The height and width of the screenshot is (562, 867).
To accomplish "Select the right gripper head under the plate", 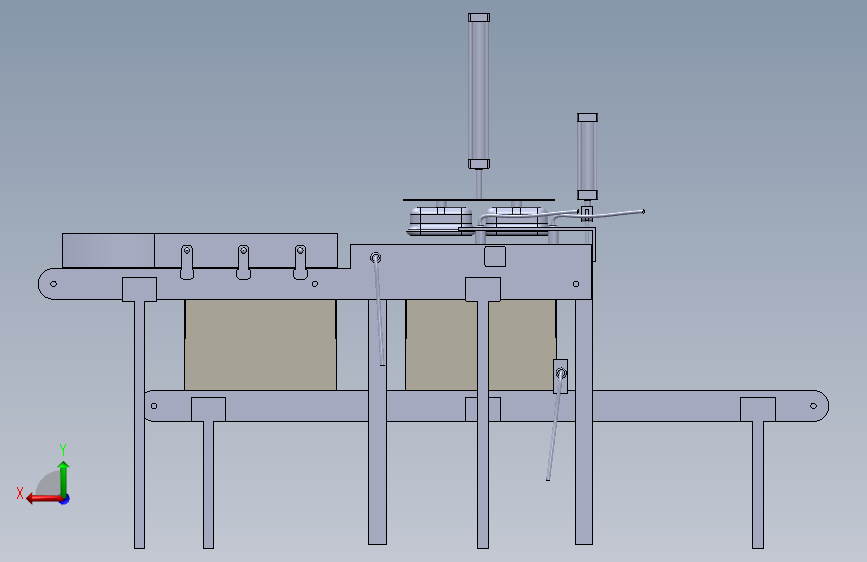I will (517, 221).
